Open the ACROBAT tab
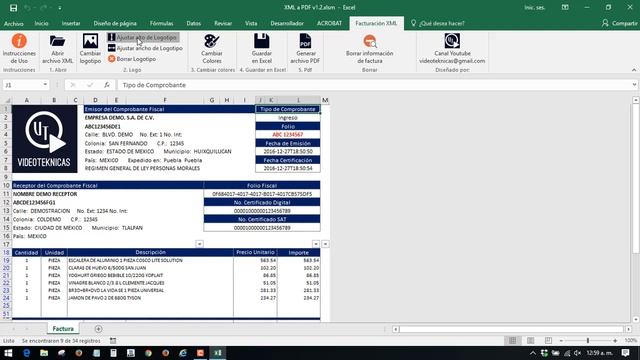Viewport: 640px width, 360px height. click(329, 23)
